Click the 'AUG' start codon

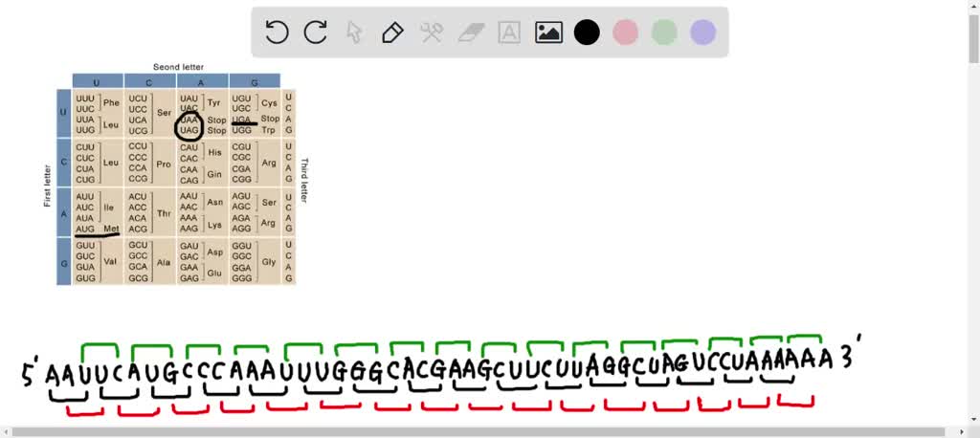pyautogui.click(x=84, y=230)
